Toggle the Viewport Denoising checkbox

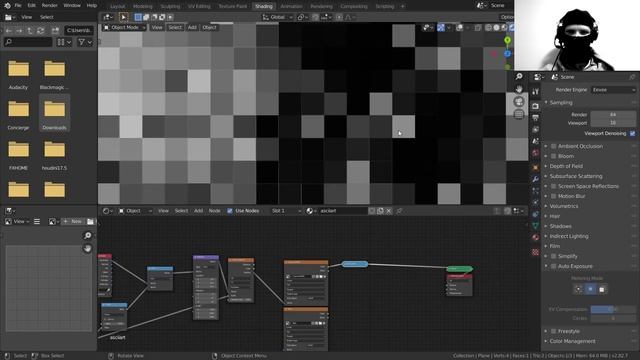point(632,133)
